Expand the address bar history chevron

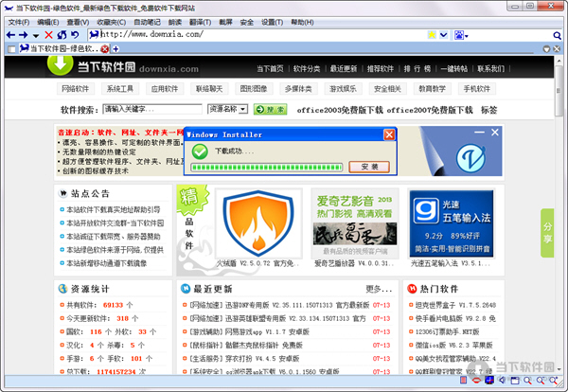(443, 35)
